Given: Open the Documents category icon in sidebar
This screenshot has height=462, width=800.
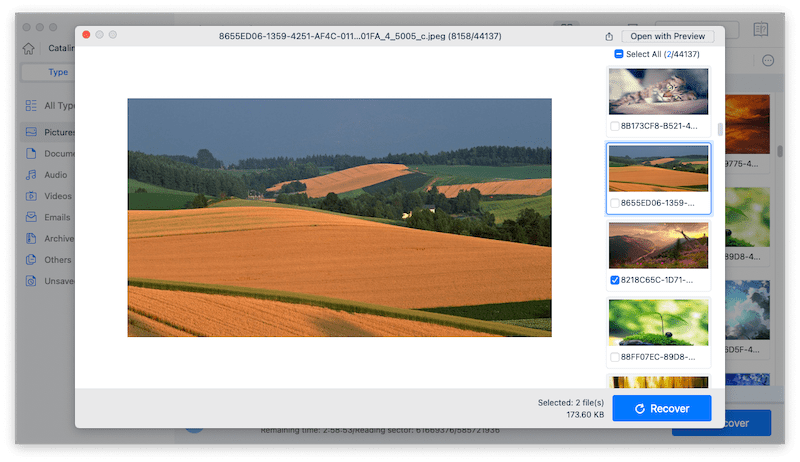Looking at the screenshot, I should [x=31, y=153].
